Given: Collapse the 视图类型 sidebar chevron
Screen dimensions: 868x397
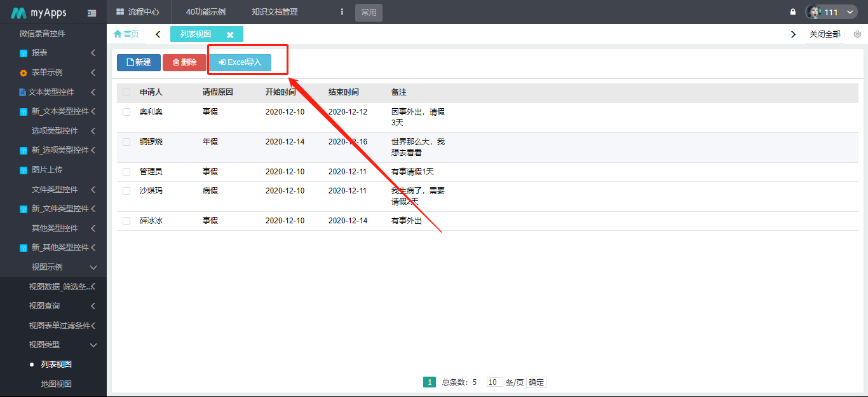Looking at the screenshot, I should pos(93,345).
